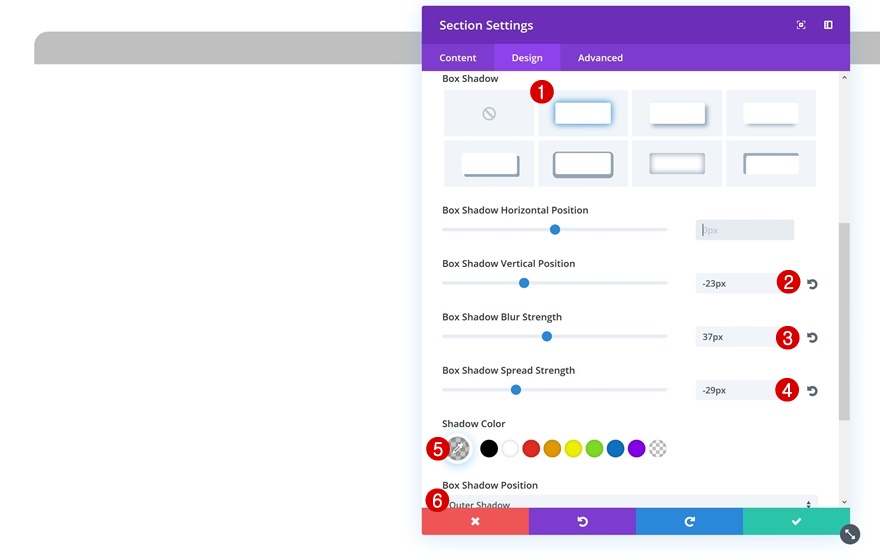Select the black shadow color swatch

[489, 448]
